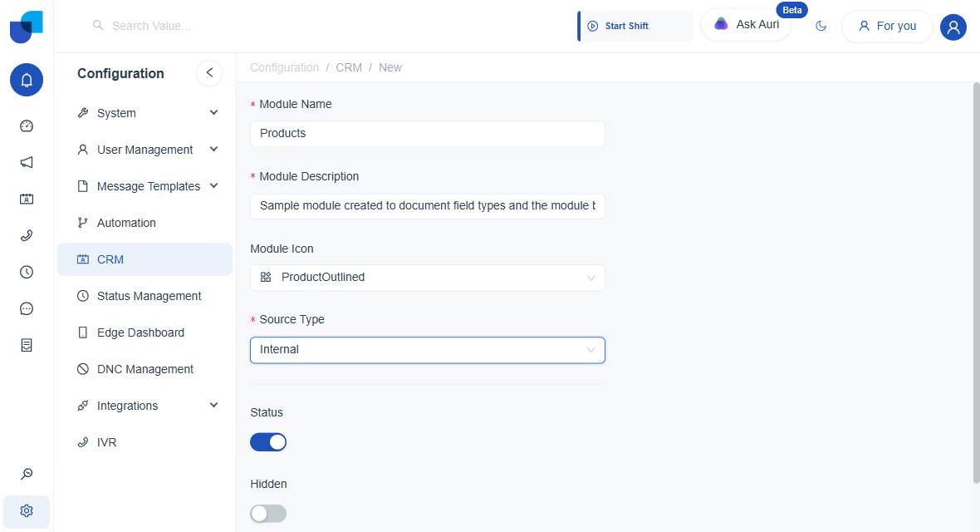
Task: Open the search magnifier icon near bottom of left rail
Action: coord(27,474)
